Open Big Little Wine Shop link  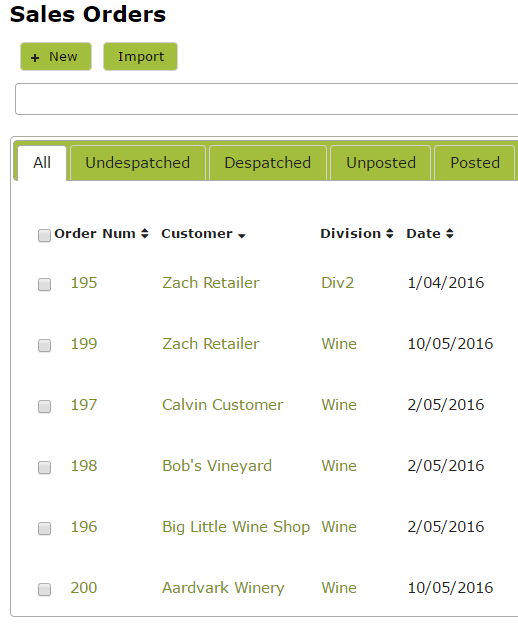236,527
